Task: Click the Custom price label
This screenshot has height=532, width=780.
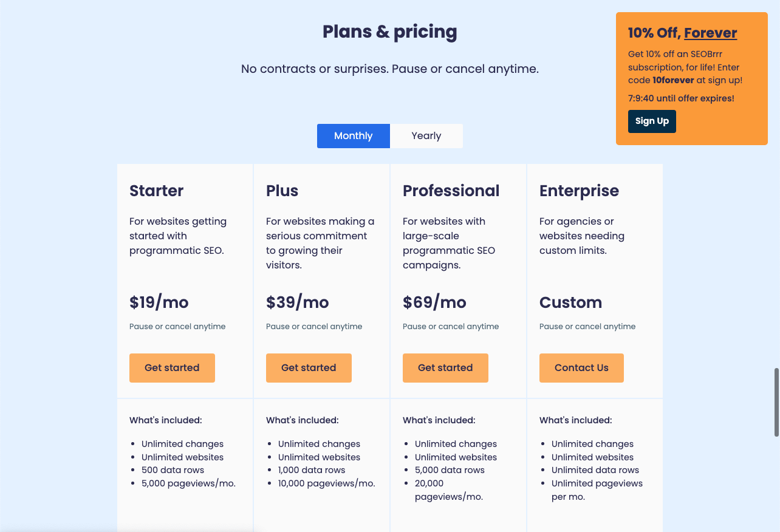Action: click(x=570, y=302)
